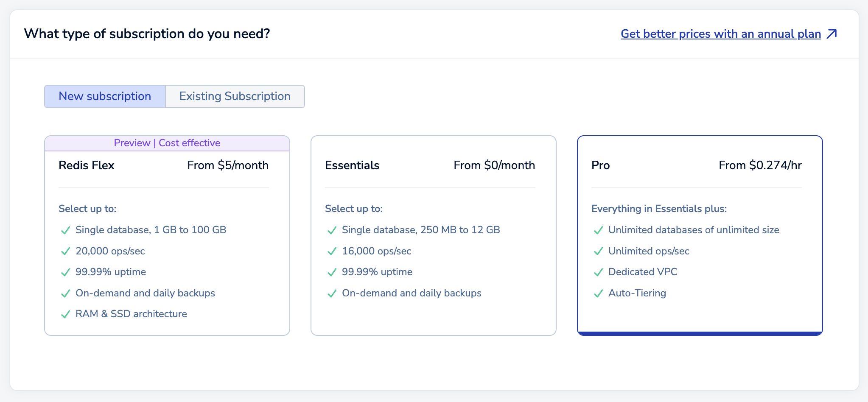Choose the Pro plan card
868x402 pixels.
(700, 235)
